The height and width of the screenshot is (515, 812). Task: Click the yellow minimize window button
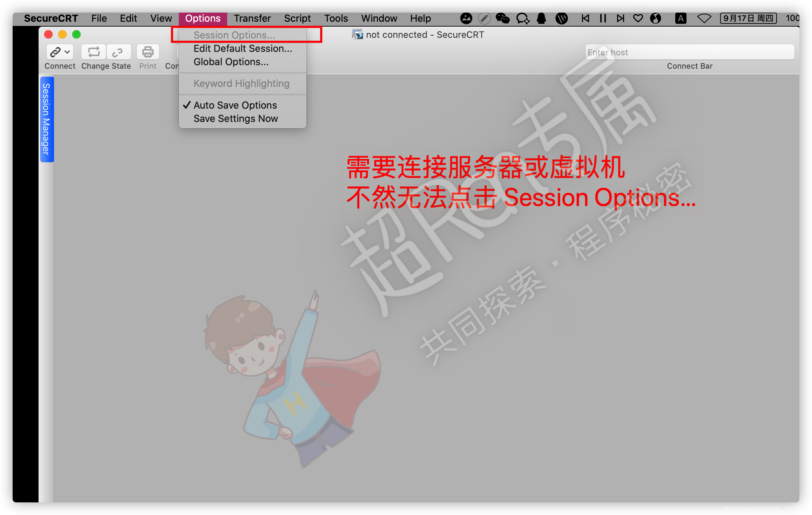coord(62,34)
